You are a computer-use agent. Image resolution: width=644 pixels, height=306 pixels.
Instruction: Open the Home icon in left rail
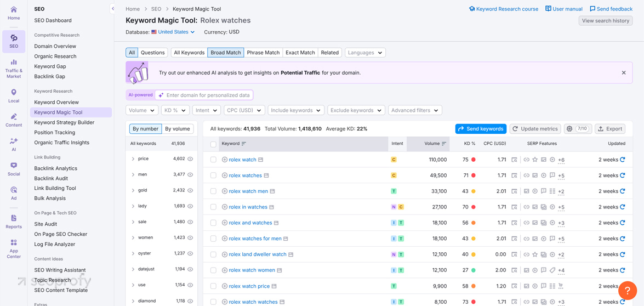tap(14, 13)
